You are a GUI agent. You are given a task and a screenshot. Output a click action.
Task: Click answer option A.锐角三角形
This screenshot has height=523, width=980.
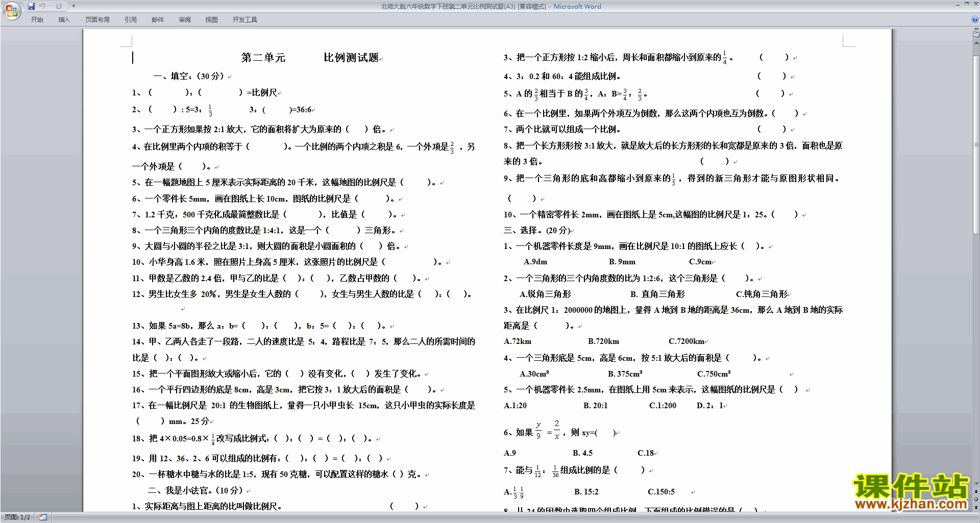tap(545, 294)
